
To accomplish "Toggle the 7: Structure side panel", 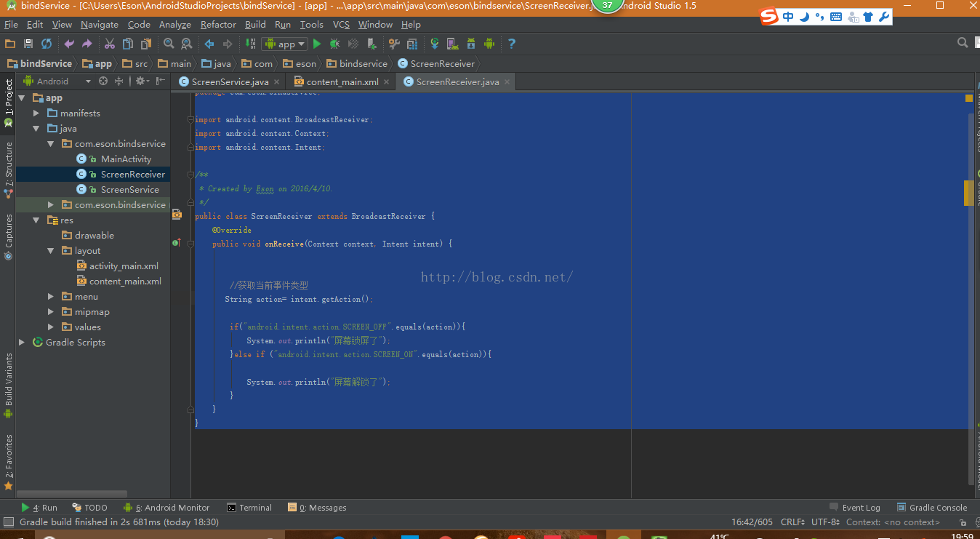I will [x=9, y=169].
